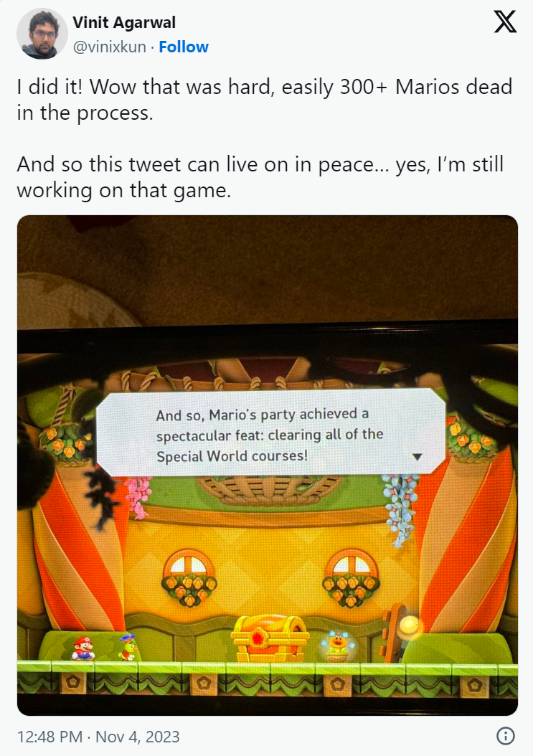The height and width of the screenshot is (756, 533).
Task: Click the talking flower character
Action: click(x=338, y=646)
